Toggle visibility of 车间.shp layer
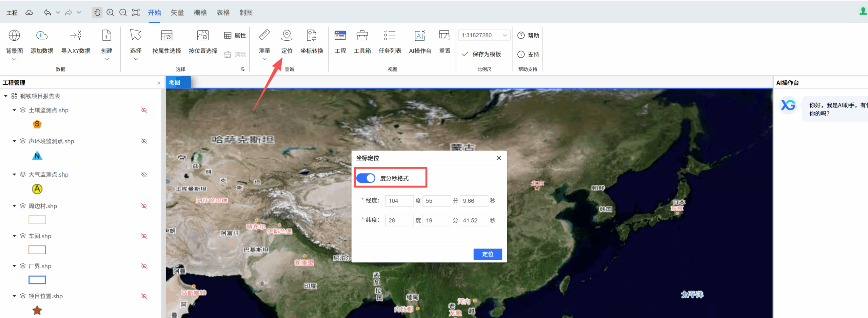The width and height of the screenshot is (868, 318). 144,236
